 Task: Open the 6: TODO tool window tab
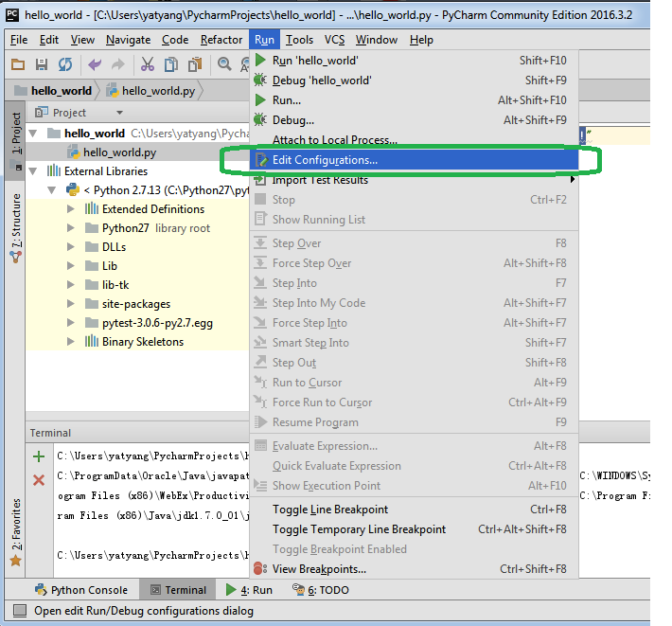pyautogui.click(x=321, y=590)
